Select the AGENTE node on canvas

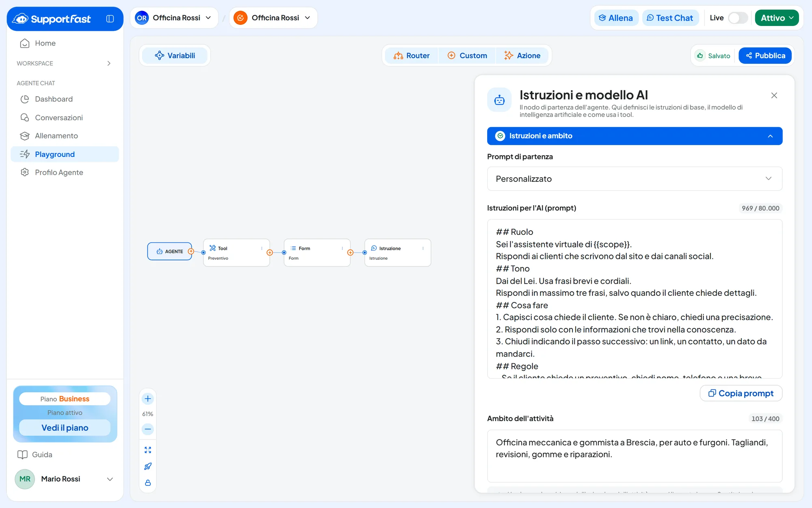coord(170,252)
